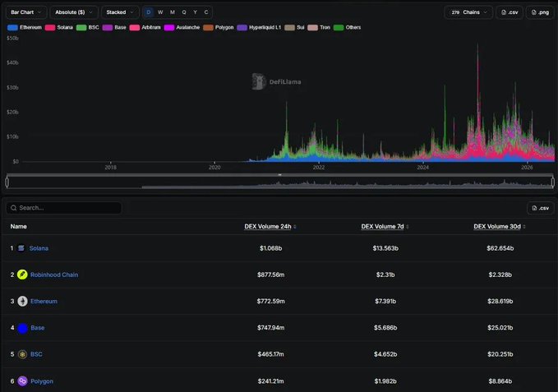The image size is (558, 392).
Task: Click the Solana chain logo icon
Action: coord(21,248)
